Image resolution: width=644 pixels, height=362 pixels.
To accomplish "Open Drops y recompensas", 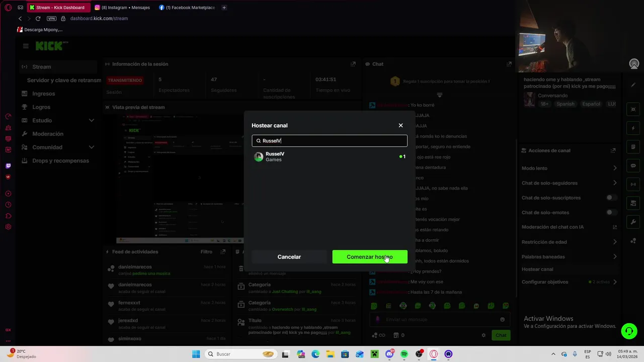I will (x=58, y=161).
